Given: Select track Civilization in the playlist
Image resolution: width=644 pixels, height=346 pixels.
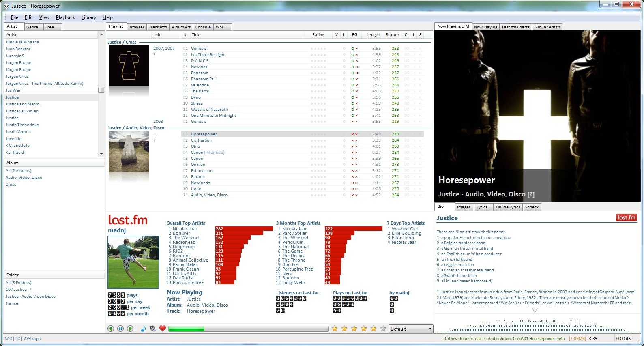Looking at the screenshot, I should [201, 140].
